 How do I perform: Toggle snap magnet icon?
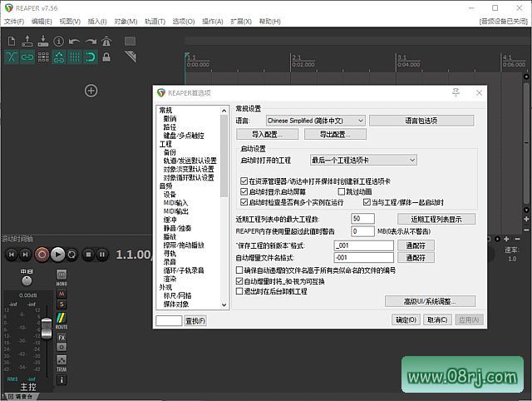91,57
